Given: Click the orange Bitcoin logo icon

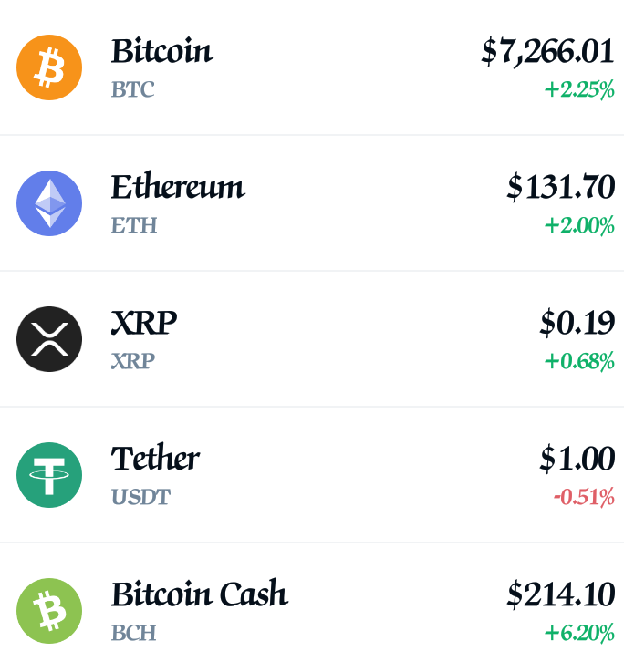Looking at the screenshot, I should click(x=49, y=67).
